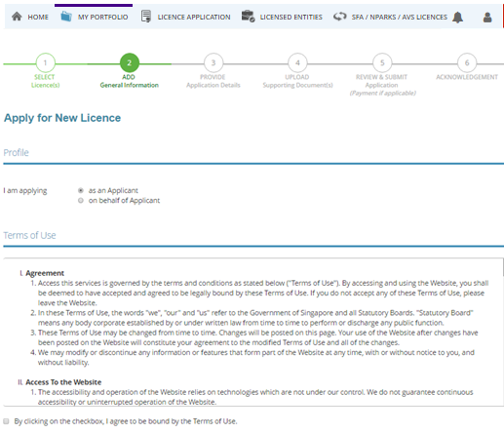Click the Licence Application document icon

[146, 16]
